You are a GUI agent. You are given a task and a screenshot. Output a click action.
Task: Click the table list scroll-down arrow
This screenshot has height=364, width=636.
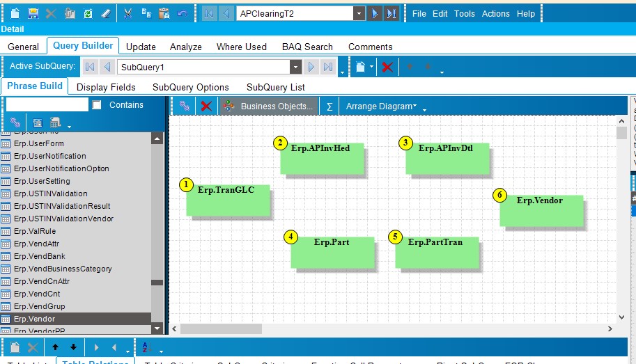click(157, 329)
